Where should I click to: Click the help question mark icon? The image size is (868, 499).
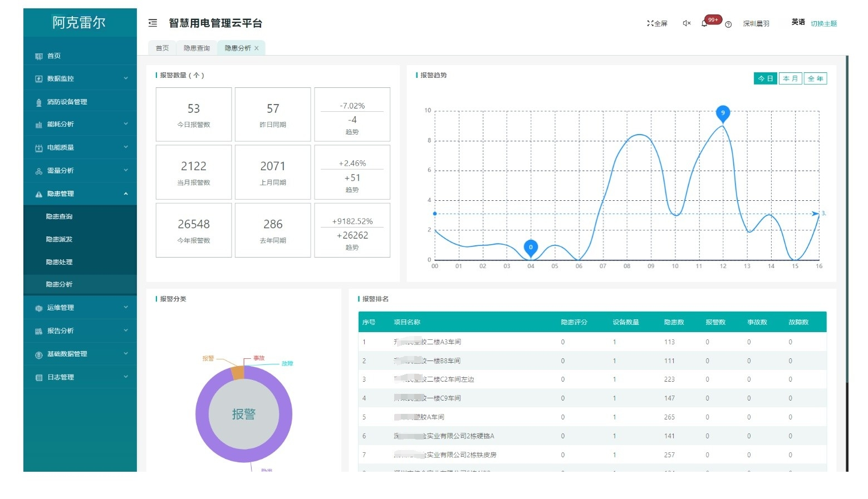[728, 24]
